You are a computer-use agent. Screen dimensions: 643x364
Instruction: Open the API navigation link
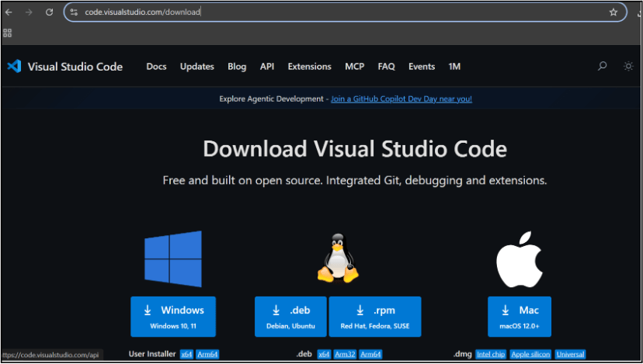coord(267,67)
